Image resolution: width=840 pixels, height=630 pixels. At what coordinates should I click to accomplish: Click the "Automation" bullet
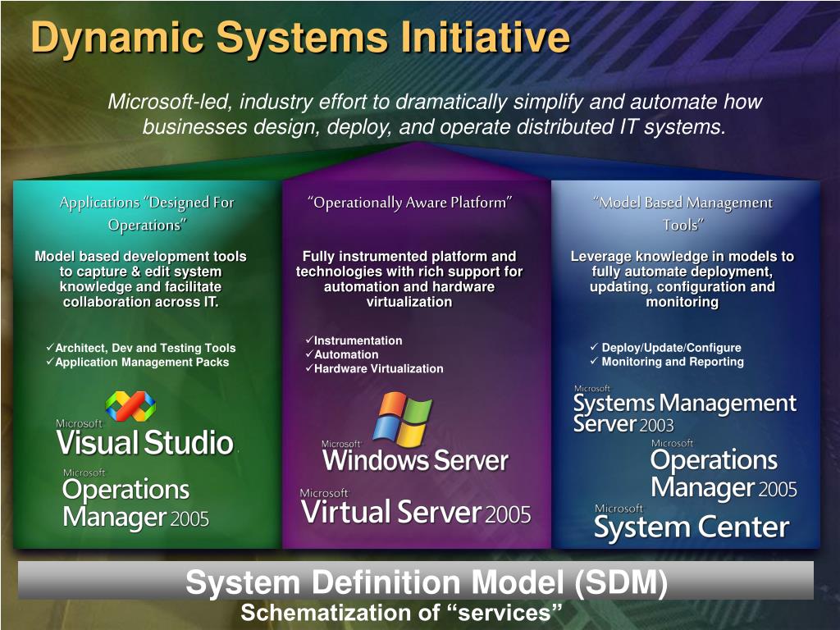pyautogui.click(x=342, y=354)
